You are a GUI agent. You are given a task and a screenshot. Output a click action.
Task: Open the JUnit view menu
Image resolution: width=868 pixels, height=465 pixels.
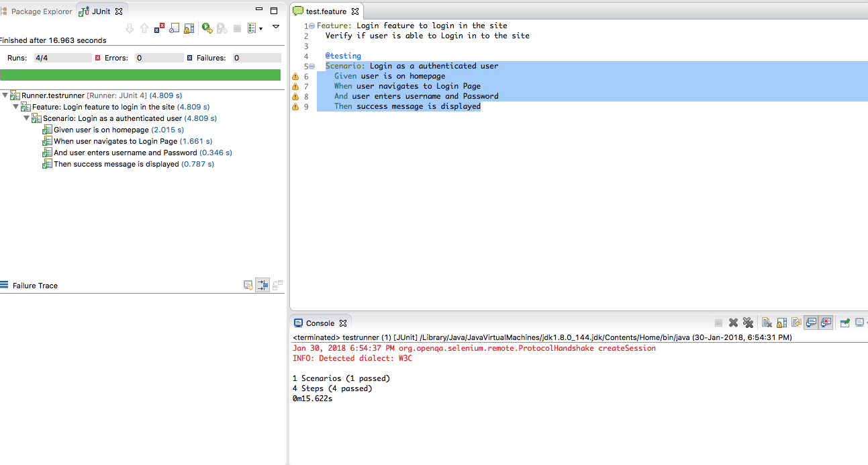point(275,27)
